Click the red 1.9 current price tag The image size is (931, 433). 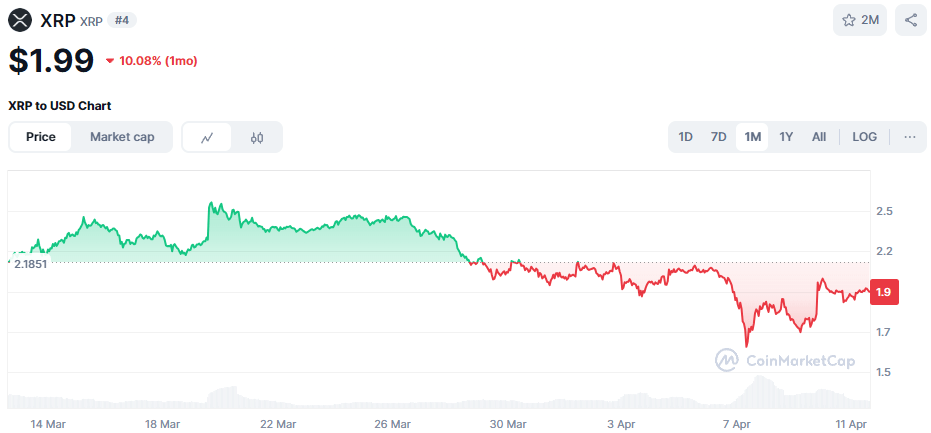coord(883,291)
